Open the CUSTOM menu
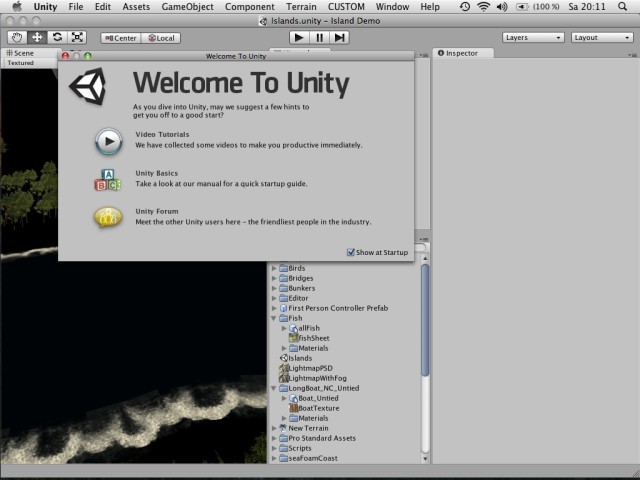The width and height of the screenshot is (640, 480). [x=346, y=7]
